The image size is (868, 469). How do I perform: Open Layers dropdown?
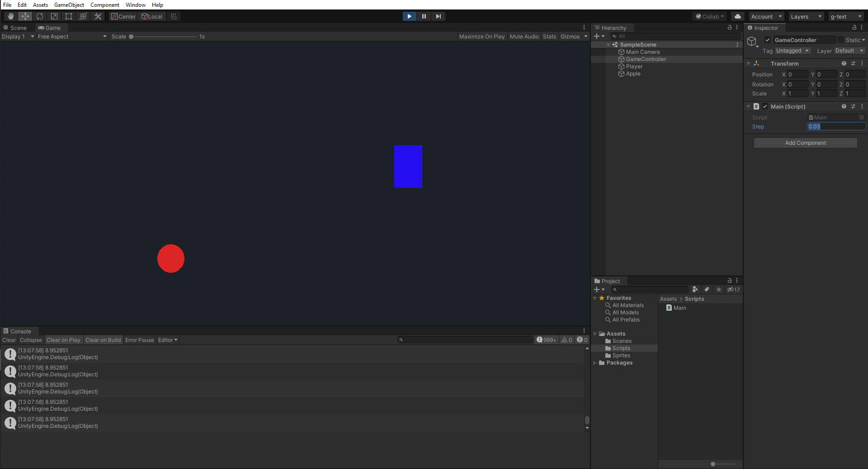coord(806,16)
